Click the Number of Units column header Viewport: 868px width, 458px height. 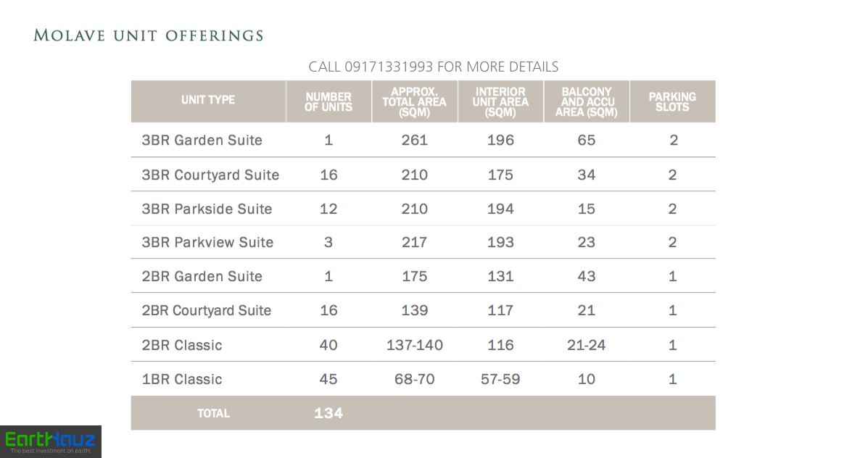coord(328,101)
